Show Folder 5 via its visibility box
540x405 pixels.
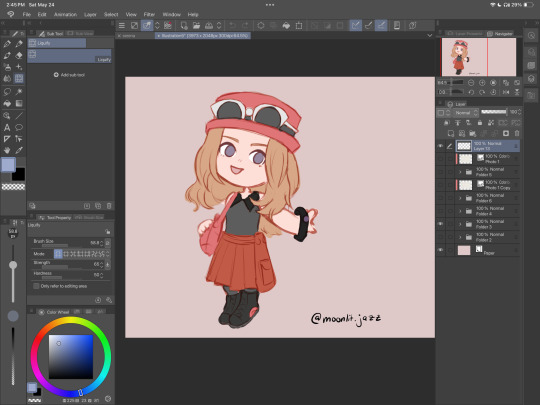[440, 172]
